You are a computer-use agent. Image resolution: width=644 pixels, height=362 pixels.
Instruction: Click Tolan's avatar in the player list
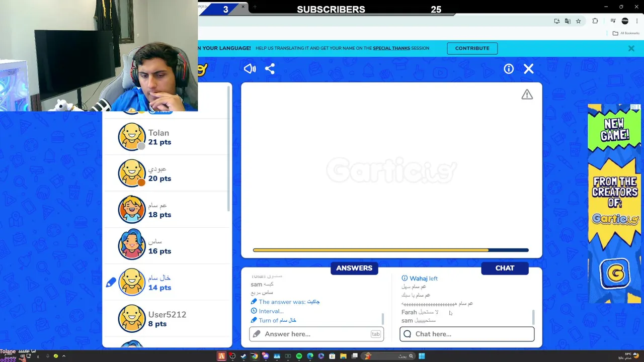(x=132, y=137)
